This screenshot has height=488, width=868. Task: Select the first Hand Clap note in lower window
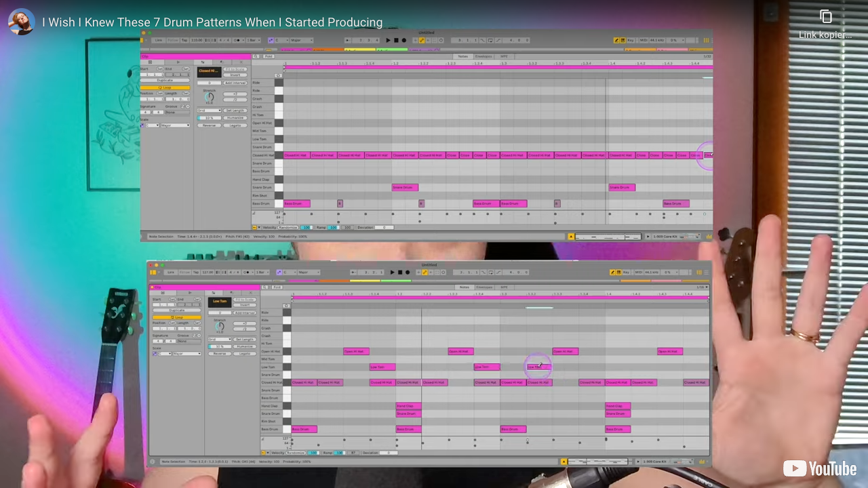point(408,406)
